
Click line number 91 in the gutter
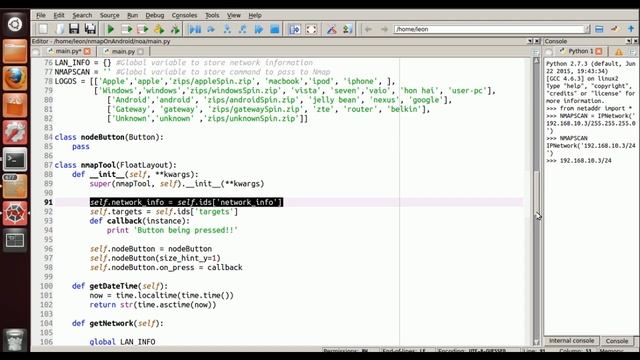point(48,202)
